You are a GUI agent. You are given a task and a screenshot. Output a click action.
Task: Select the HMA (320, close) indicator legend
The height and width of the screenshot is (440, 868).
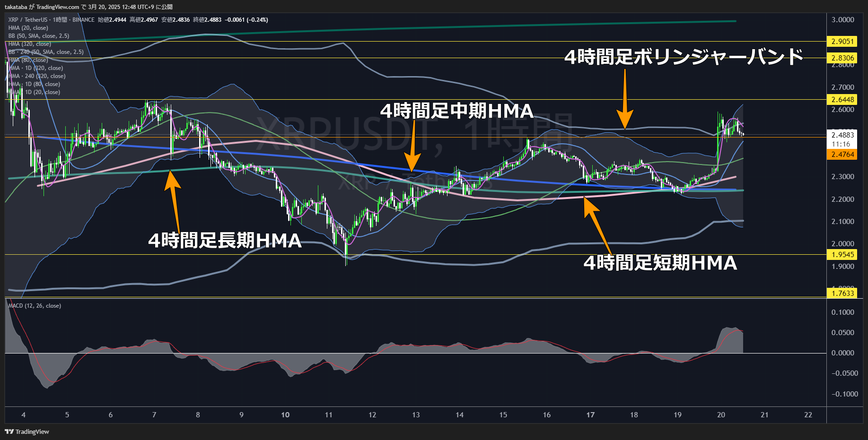point(29,44)
